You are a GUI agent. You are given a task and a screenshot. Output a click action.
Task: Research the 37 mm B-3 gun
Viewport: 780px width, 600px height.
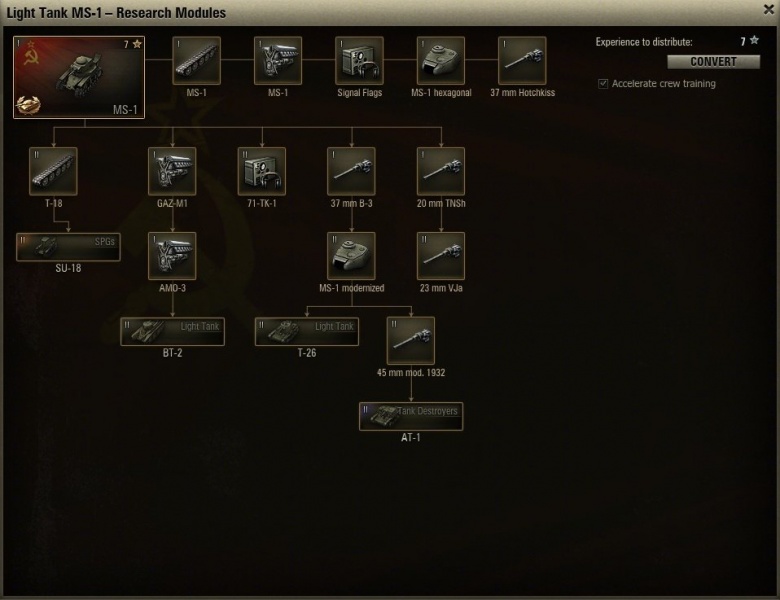click(x=351, y=171)
